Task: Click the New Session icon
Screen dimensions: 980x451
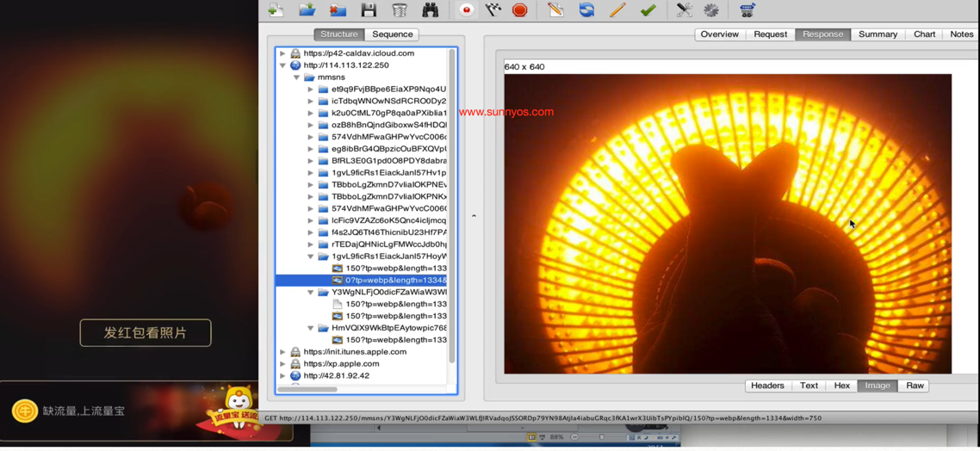Action: pos(276,10)
